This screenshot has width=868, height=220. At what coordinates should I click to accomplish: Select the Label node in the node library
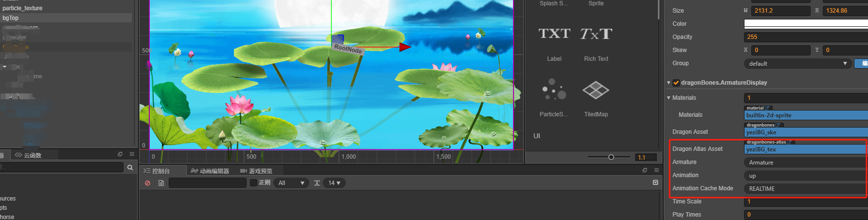point(554,43)
